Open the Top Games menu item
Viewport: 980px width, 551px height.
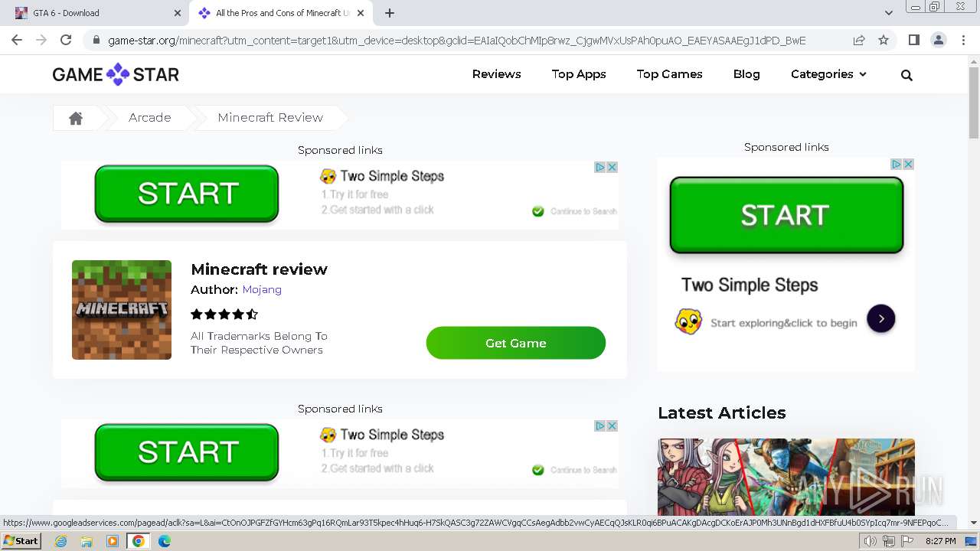(x=669, y=74)
